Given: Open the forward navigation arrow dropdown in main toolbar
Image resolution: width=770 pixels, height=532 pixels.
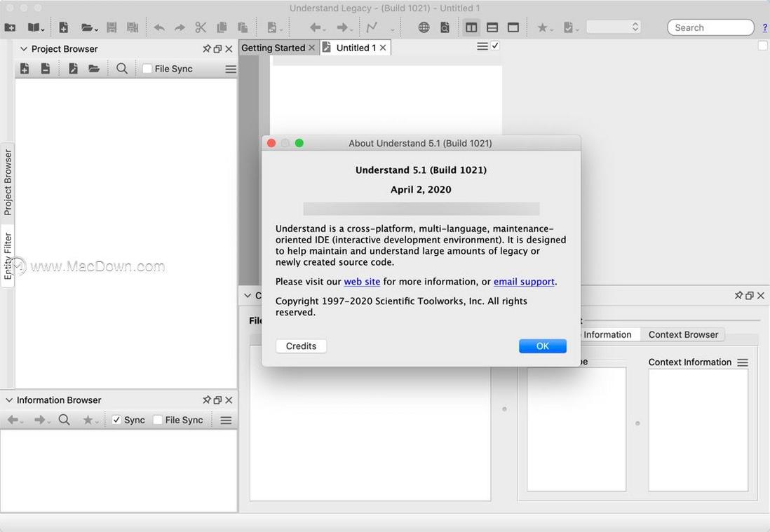Looking at the screenshot, I should [x=345, y=27].
